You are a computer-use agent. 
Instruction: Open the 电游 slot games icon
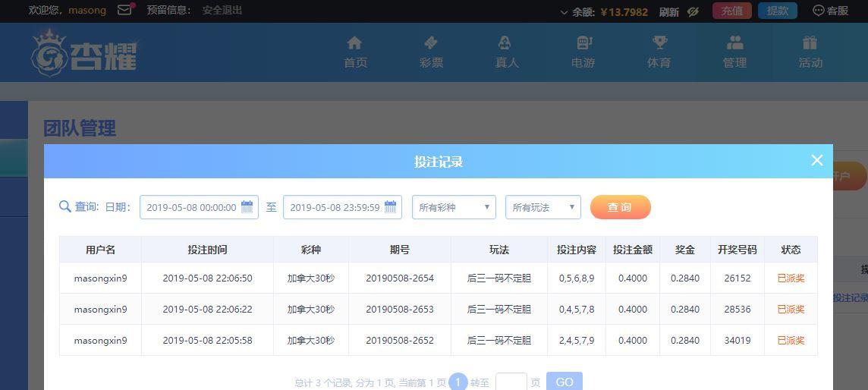click(x=583, y=43)
